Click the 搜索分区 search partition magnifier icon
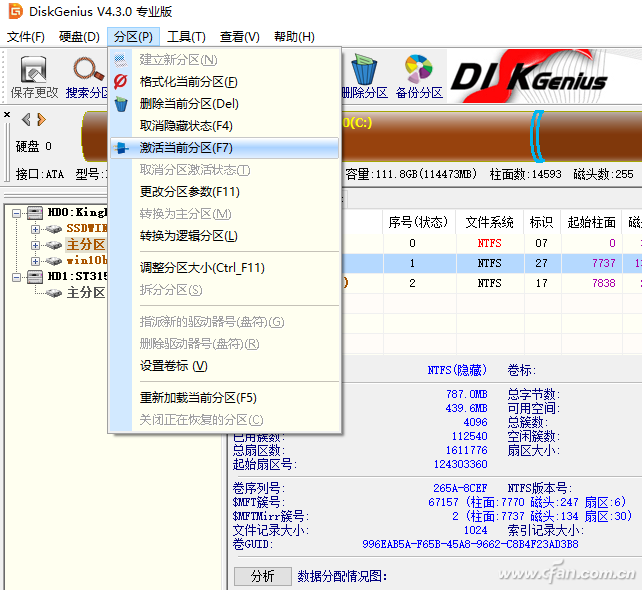642x590 pixels. point(88,69)
